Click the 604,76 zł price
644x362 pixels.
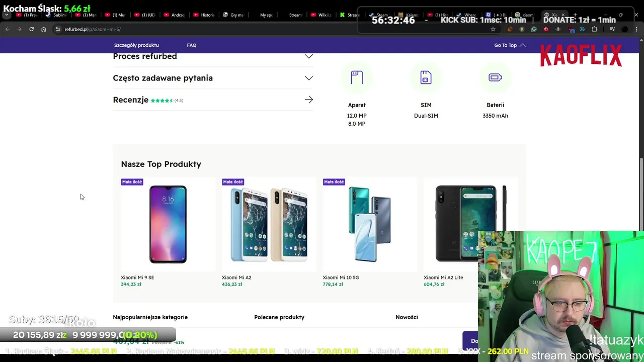434,285
